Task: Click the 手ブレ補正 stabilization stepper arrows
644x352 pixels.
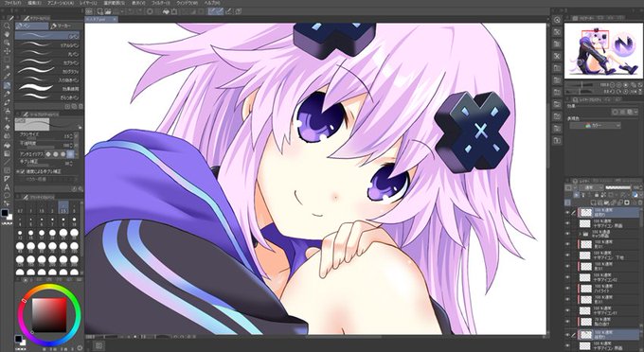Action: coord(71,163)
